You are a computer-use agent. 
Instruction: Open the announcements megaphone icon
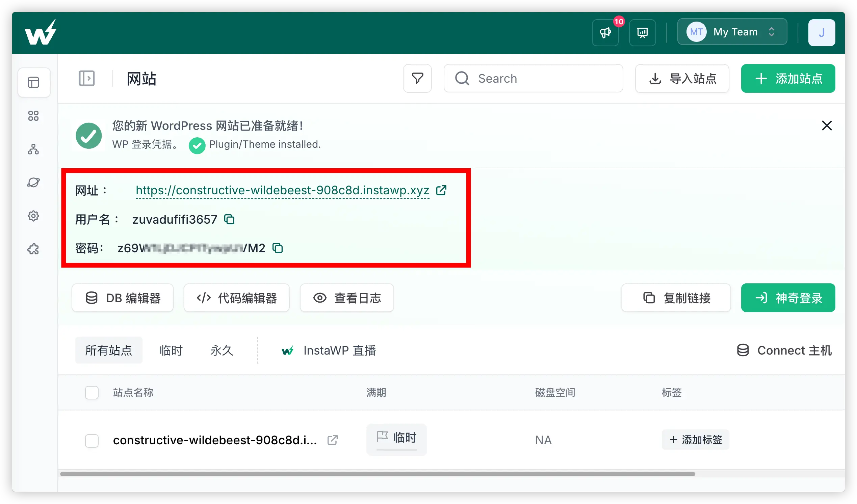[x=605, y=33]
